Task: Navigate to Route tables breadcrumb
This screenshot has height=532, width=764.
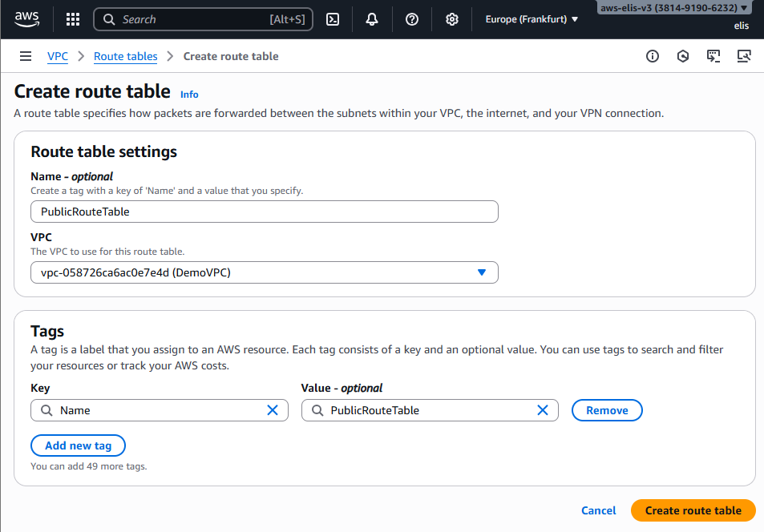Action: 125,56
